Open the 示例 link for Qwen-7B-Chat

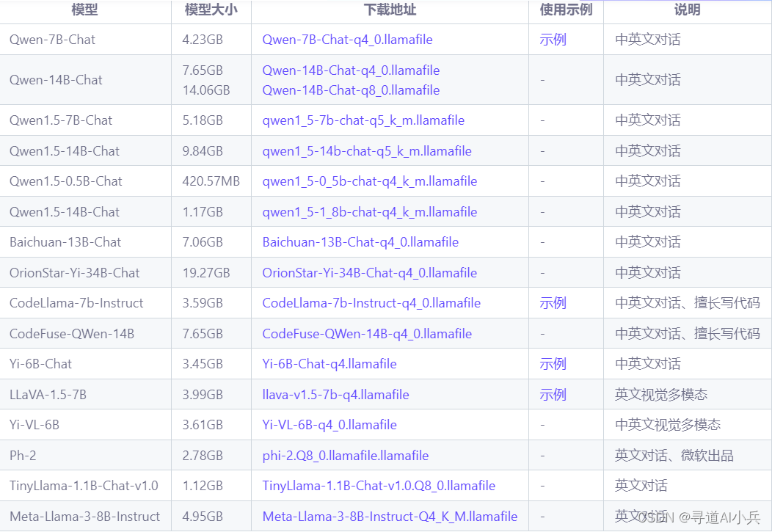click(x=553, y=40)
